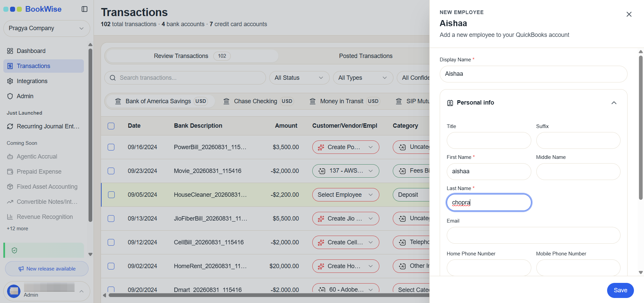Save the new employee

[x=620, y=290]
